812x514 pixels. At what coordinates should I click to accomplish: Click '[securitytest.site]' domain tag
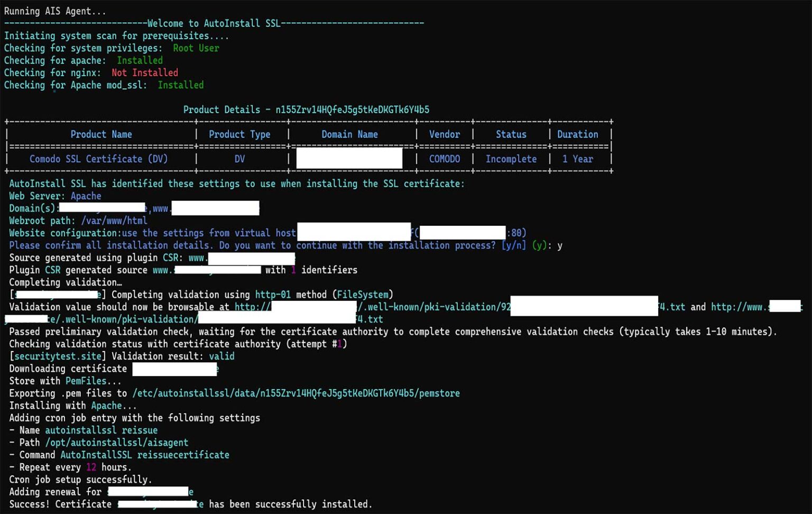pos(58,356)
